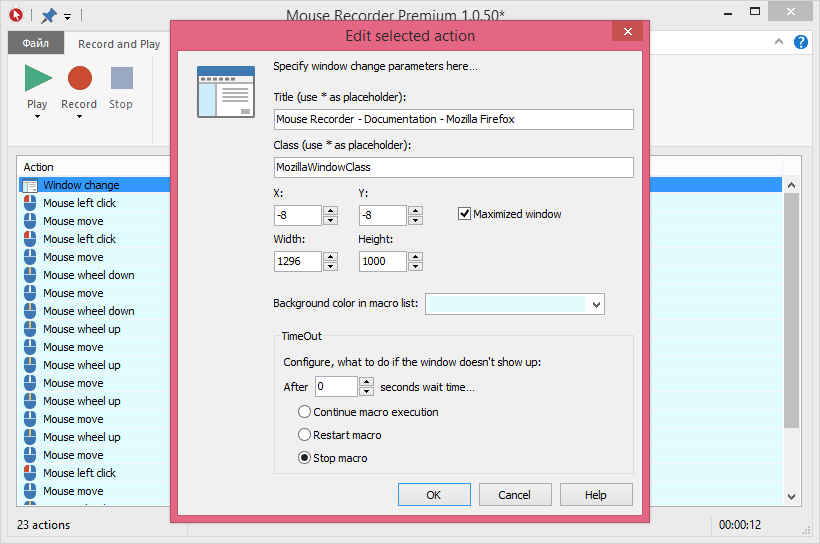Select the Window change action icon

pyautogui.click(x=29, y=185)
